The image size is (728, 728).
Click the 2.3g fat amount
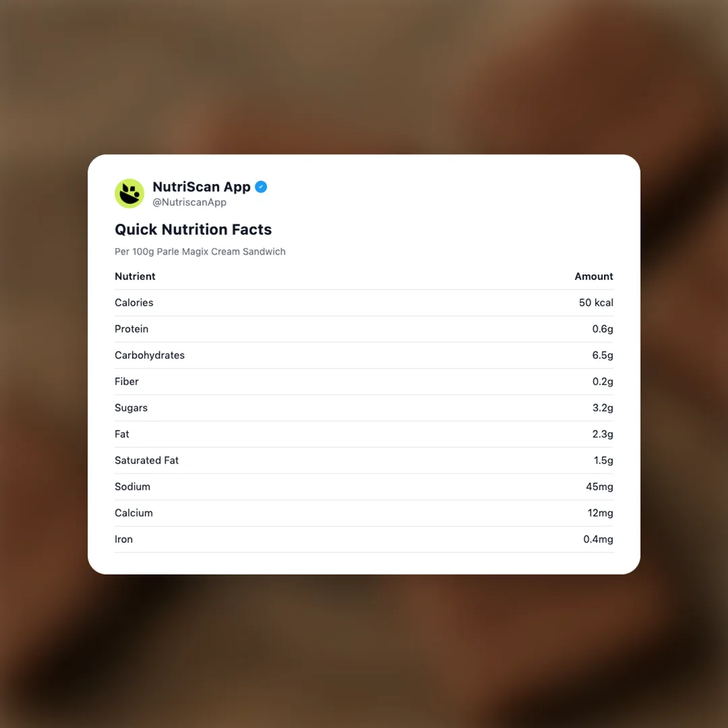tap(603, 434)
